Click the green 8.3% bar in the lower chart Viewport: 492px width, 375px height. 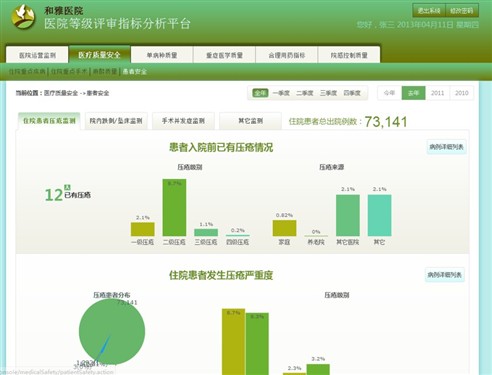(x=257, y=344)
